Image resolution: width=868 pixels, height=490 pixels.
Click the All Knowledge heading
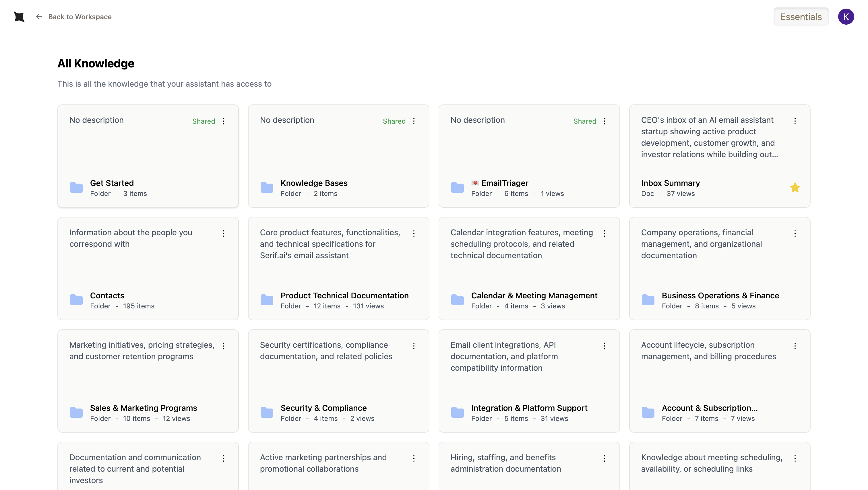pyautogui.click(x=96, y=64)
